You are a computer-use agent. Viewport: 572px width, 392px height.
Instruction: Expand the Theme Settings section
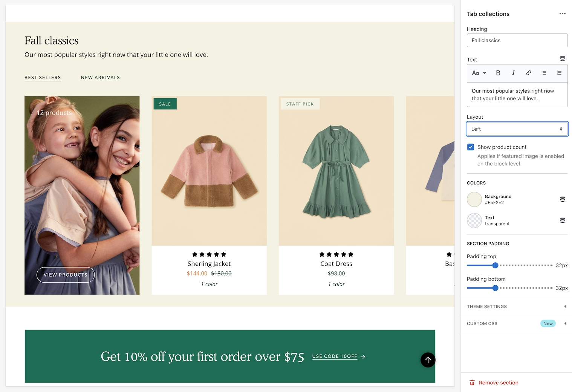pos(517,306)
